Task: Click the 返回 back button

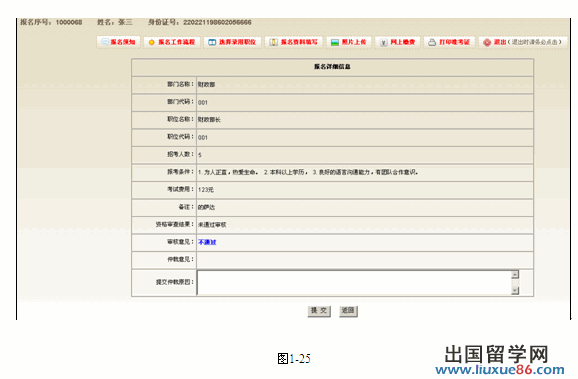Action: 348,311
